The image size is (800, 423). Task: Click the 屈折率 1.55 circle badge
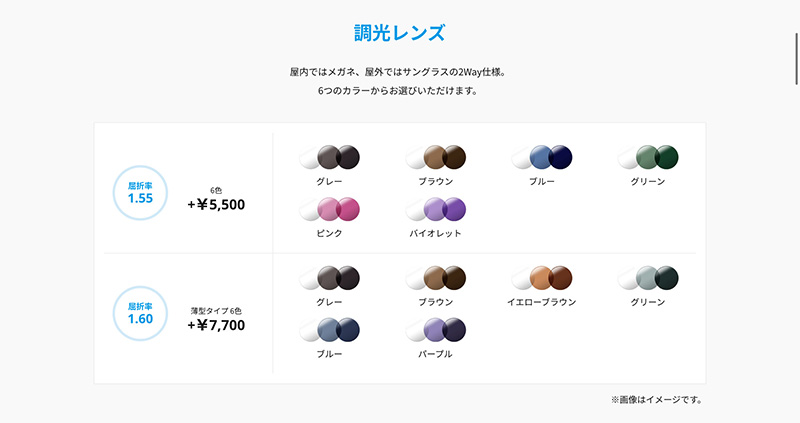140,193
